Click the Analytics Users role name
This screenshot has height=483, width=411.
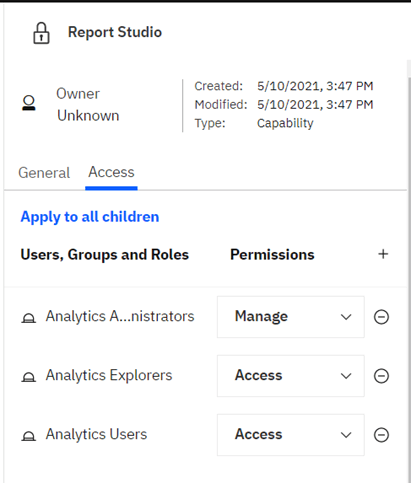[96, 434]
